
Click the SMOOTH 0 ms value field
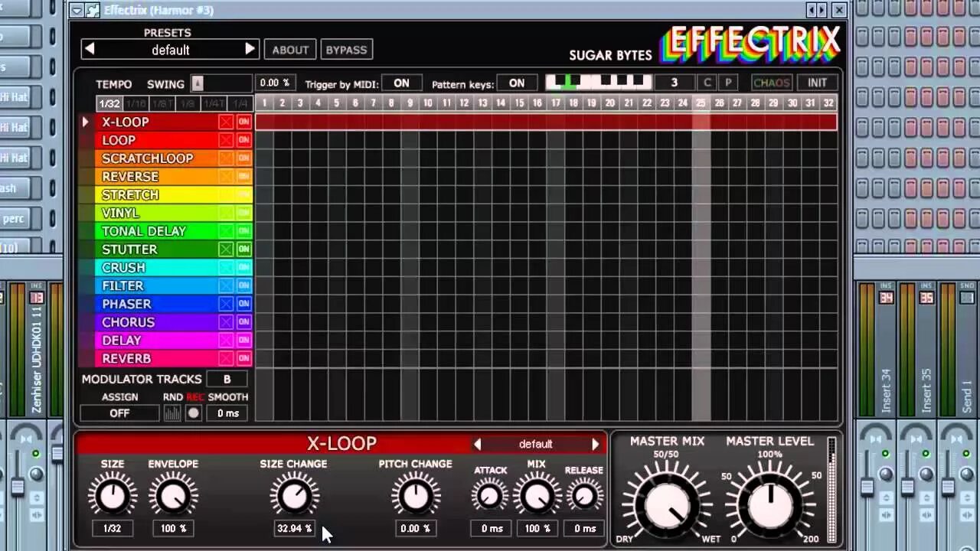(x=228, y=413)
